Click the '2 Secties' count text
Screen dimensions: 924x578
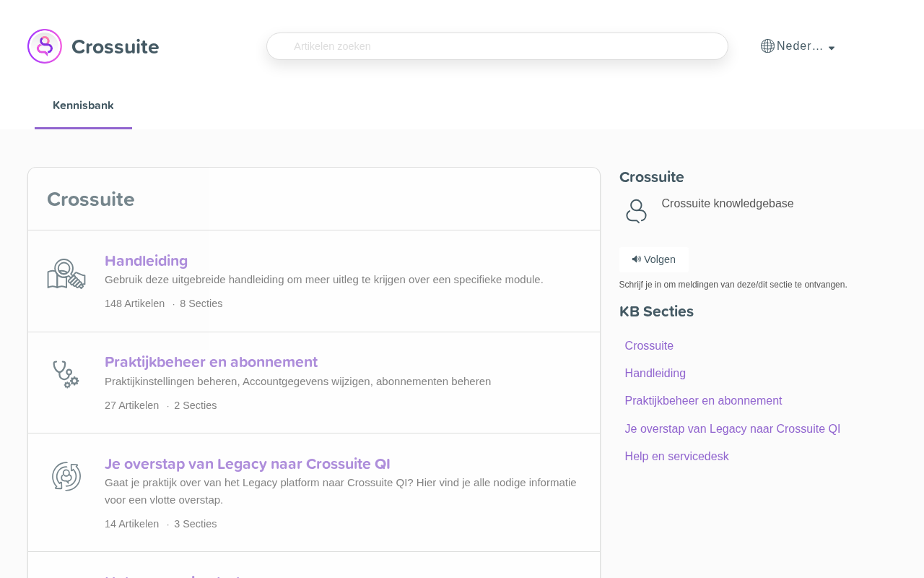196,405
